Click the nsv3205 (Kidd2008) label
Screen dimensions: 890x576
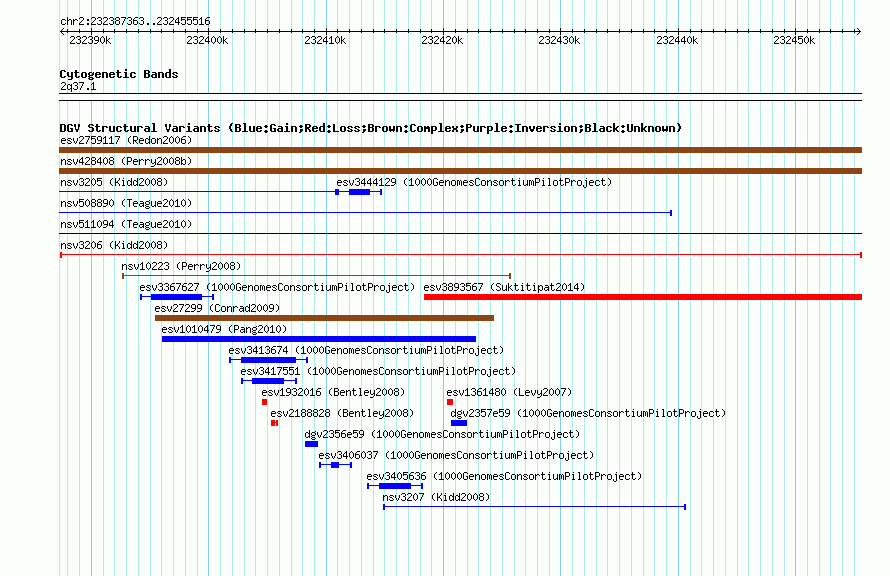coord(114,182)
